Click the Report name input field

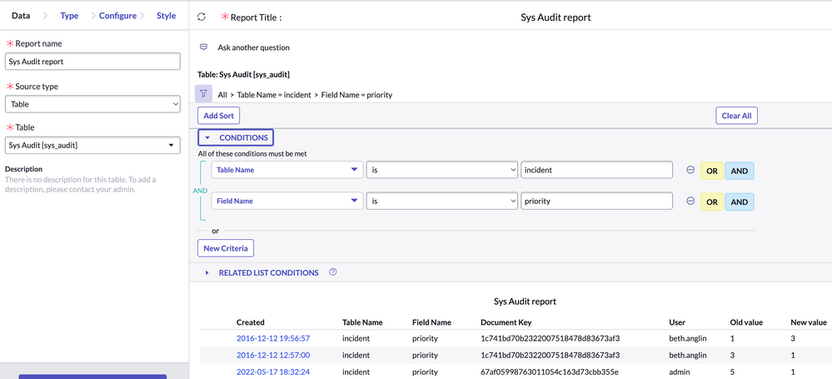(93, 61)
